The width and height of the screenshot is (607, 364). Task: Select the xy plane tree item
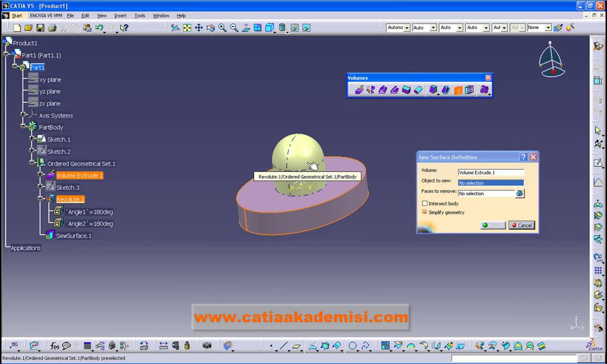pyautogui.click(x=50, y=79)
